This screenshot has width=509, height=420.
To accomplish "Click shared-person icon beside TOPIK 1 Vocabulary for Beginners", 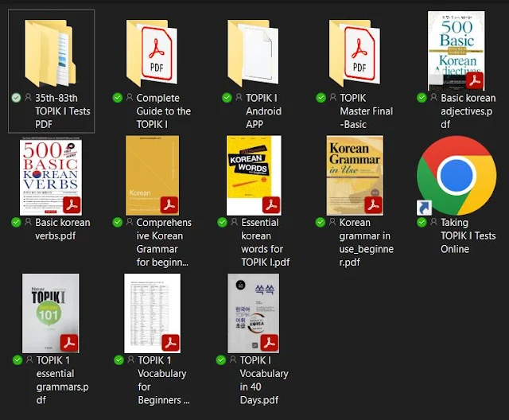I will [x=131, y=360].
